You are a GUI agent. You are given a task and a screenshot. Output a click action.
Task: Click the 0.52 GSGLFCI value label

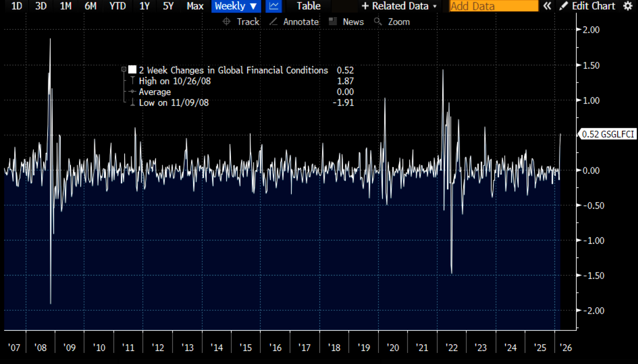608,134
